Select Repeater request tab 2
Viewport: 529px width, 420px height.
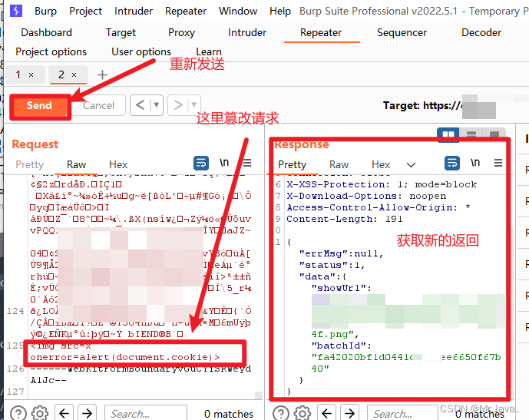pyautogui.click(x=61, y=74)
